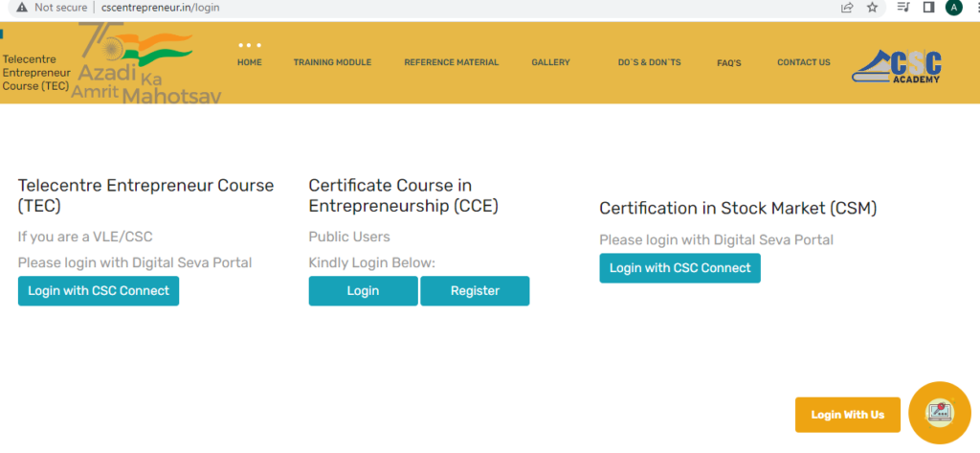Click Login with CSC Connect under TEC
Image resolution: width=980 pixels, height=453 pixels.
(99, 291)
